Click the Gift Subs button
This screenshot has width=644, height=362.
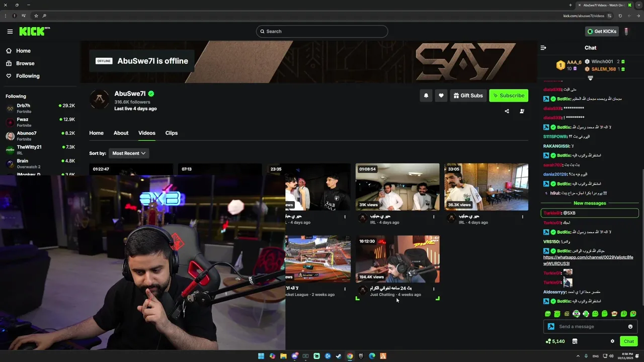point(468,96)
